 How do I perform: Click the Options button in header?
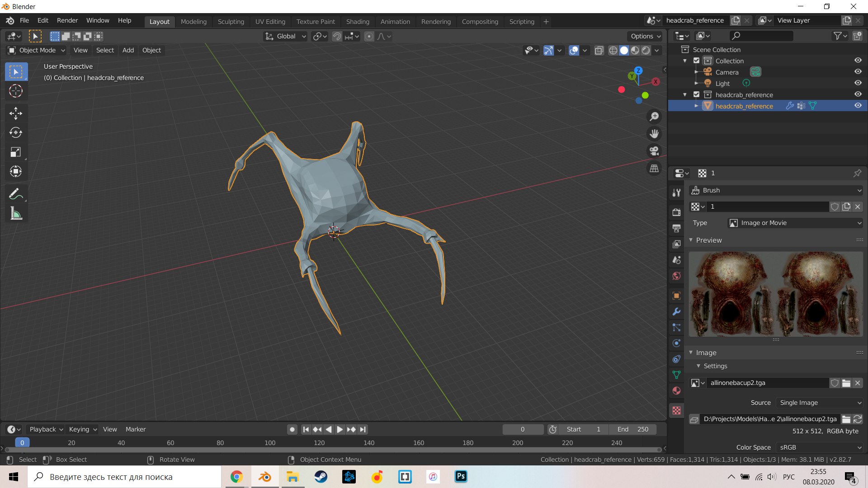[x=646, y=36]
